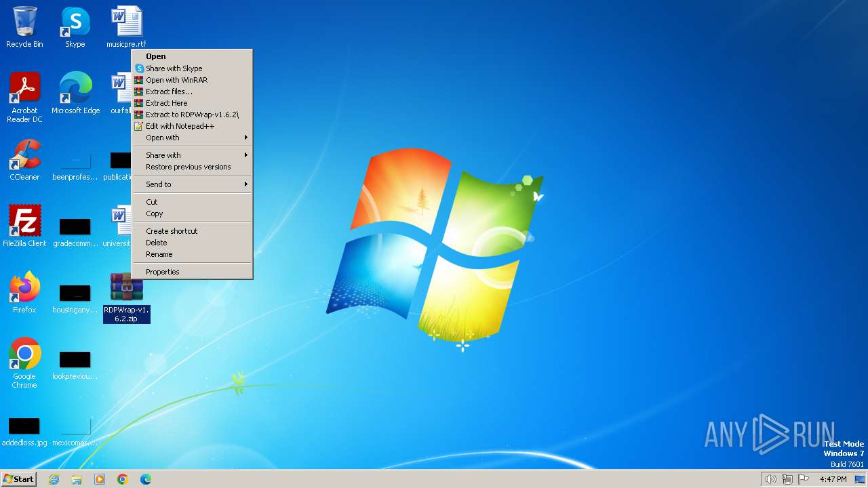The height and width of the screenshot is (488, 868).
Task: Choose Extract Here option
Action: [x=192, y=103]
